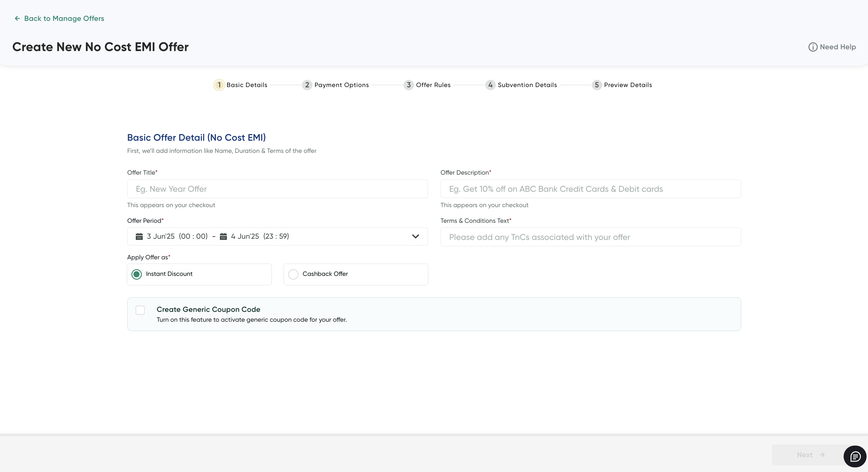
Task: Click the Next button label
Action: [805, 455]
